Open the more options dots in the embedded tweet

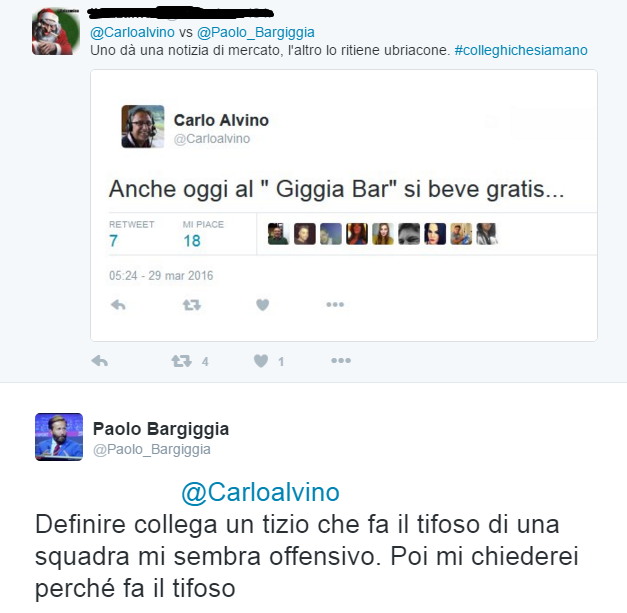click(x=335, y=305)
